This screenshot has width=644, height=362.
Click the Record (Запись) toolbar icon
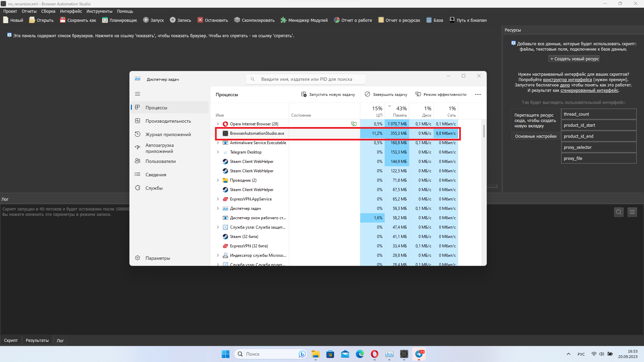pyautogui.click(x=173, y=20)
